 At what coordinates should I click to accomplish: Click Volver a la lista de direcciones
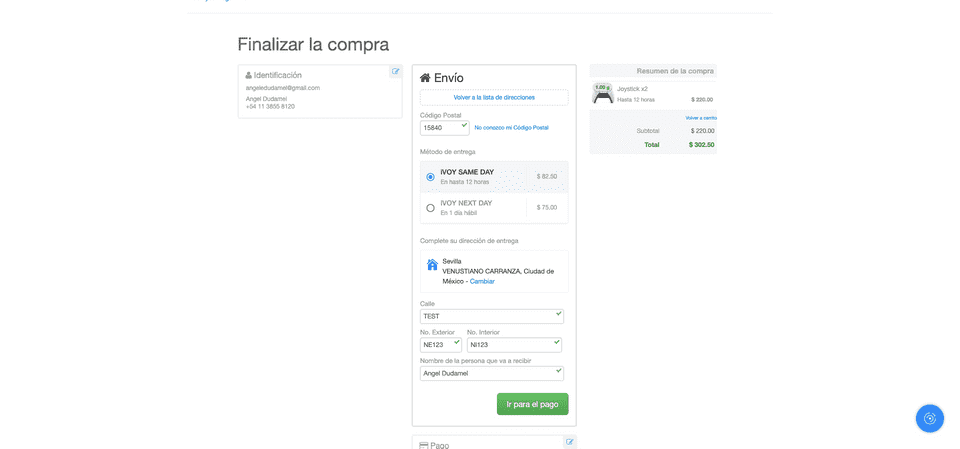[x=494, y=97]
